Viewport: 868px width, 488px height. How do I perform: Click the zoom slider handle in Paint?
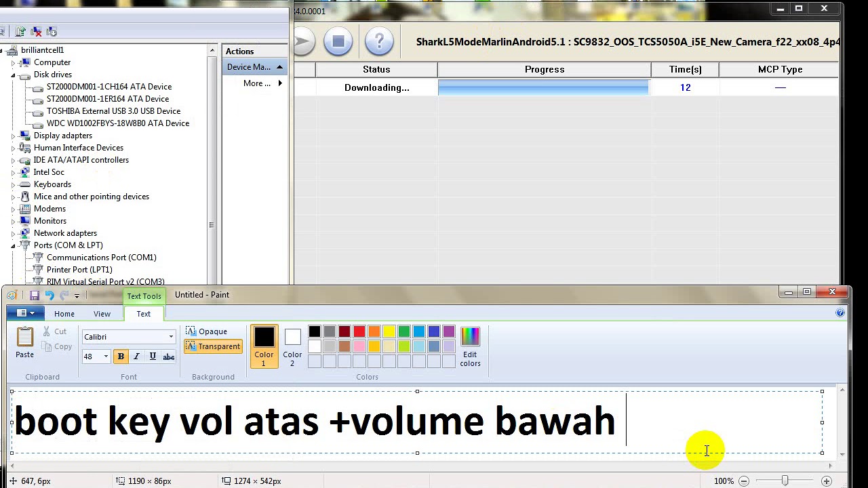(x=785, y=481)
